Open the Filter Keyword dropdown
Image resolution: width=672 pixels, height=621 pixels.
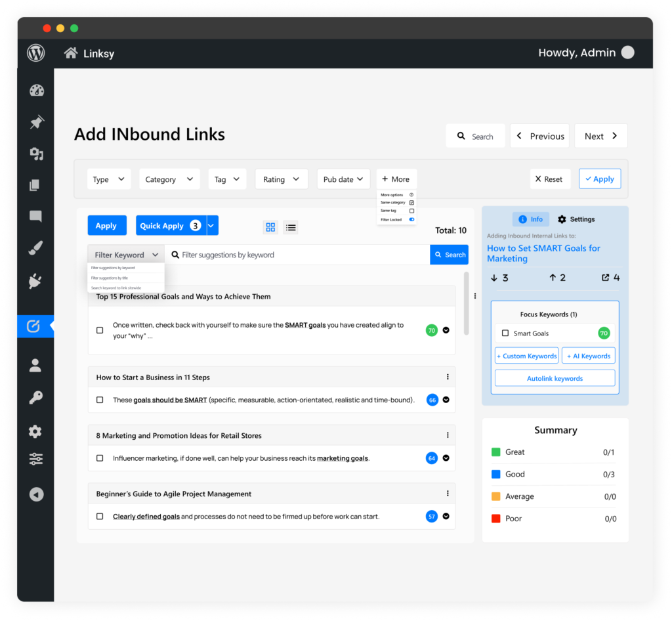tap(126, 255)
